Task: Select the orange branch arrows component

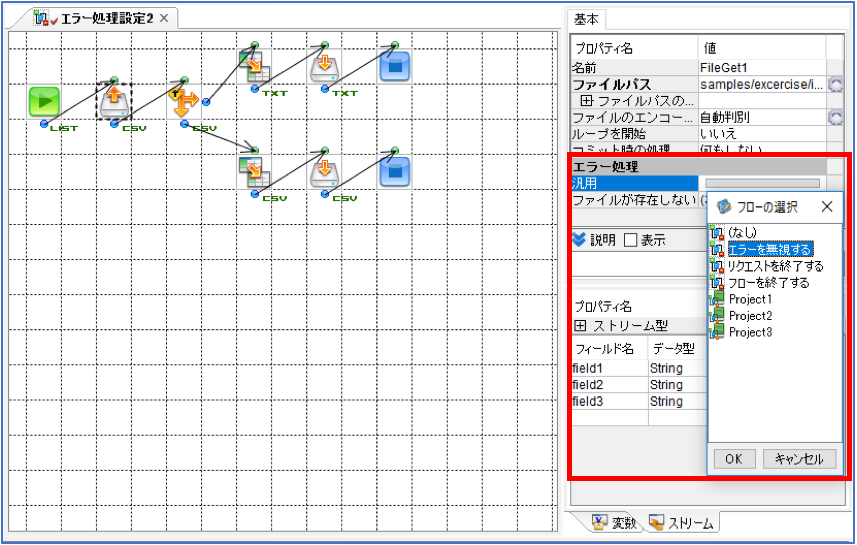Action: 184,102
